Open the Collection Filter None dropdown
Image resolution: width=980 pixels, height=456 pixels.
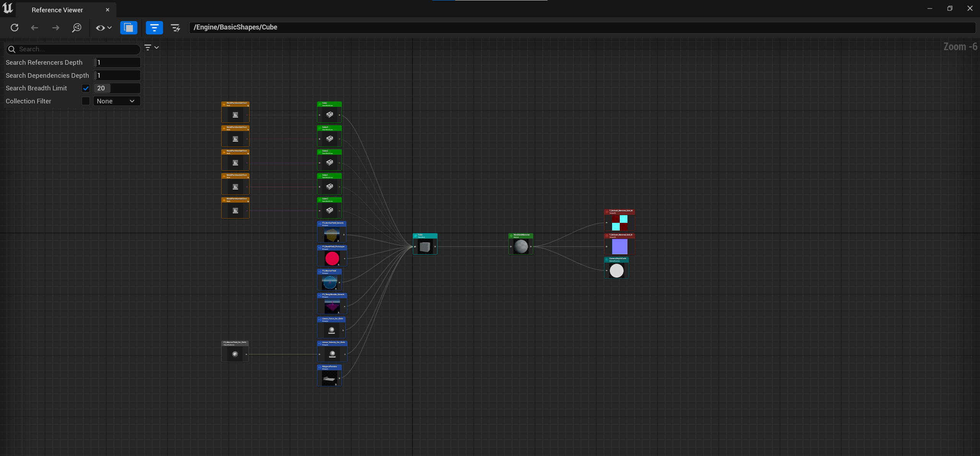point(116,101)
